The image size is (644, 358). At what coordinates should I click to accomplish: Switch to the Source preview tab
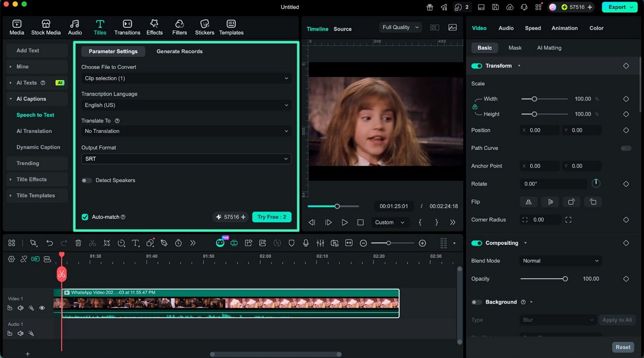[x=342, y=29]
